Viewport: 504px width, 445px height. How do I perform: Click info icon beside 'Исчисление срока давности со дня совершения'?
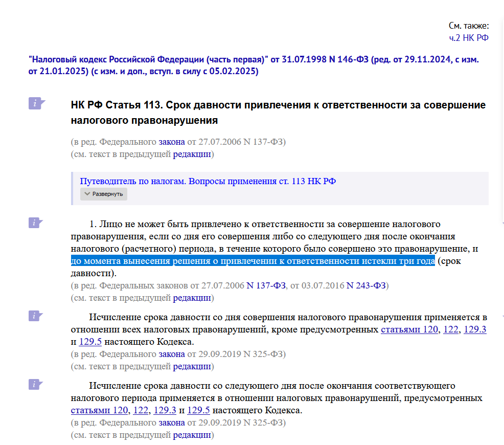pyautogui.click(x=35, y=316)
